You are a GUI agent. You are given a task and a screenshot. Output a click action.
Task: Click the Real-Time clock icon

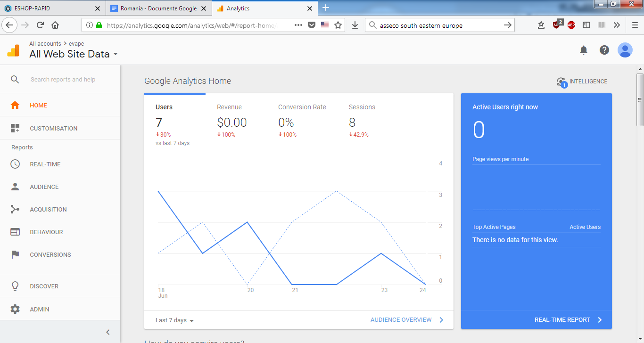(15, 164)
